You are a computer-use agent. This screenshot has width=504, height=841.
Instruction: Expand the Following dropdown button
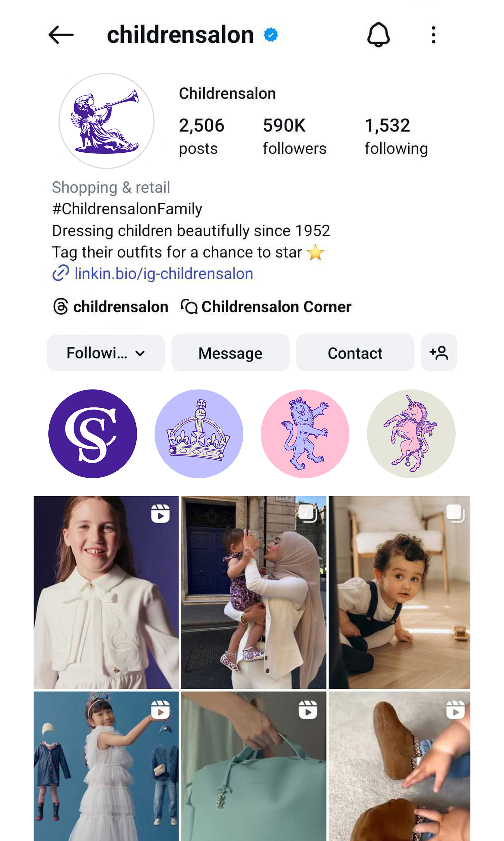pos(106,353)
